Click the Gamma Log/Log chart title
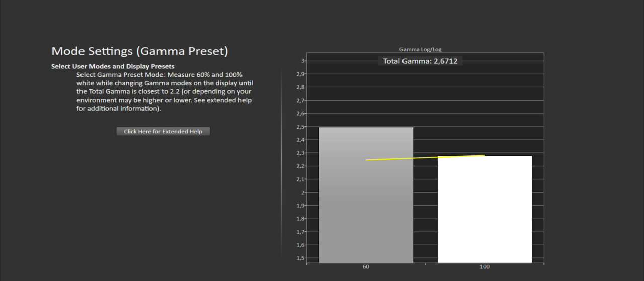 pos(420,49)
